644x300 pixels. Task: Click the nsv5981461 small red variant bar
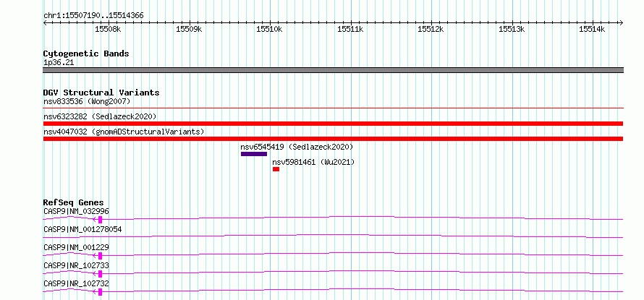(276, 169)
